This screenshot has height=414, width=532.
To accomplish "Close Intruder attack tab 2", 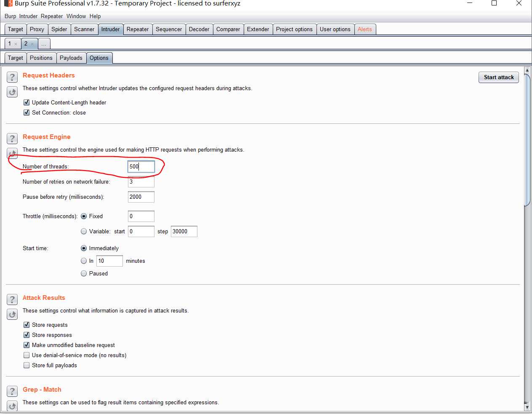I will click(x=32, y=44).
